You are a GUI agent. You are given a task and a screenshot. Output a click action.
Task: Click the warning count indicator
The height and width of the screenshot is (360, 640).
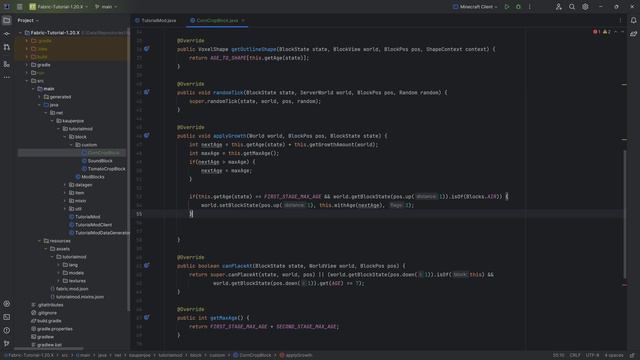coord(607,32)
